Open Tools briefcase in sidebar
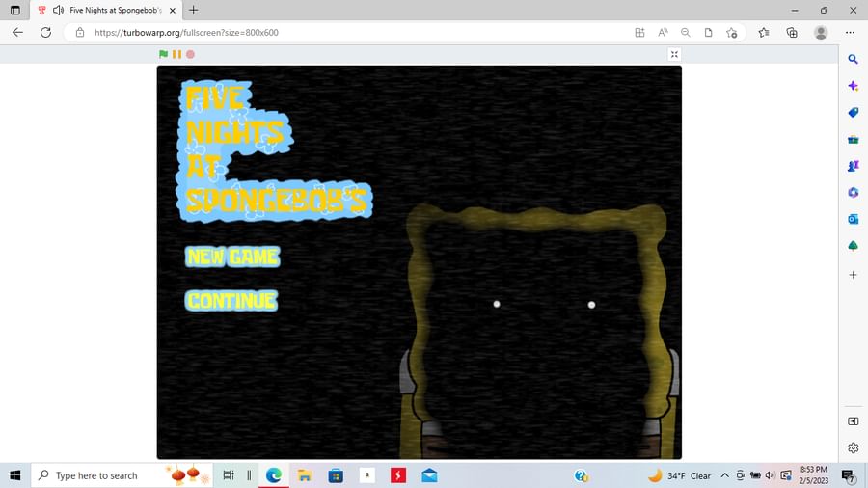The width and height of the screenshot is (868, 488). click(x=854, y=139)
